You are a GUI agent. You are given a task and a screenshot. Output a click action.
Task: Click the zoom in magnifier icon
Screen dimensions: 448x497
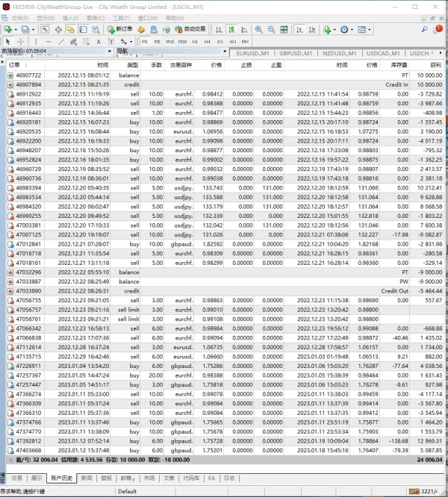258,29
